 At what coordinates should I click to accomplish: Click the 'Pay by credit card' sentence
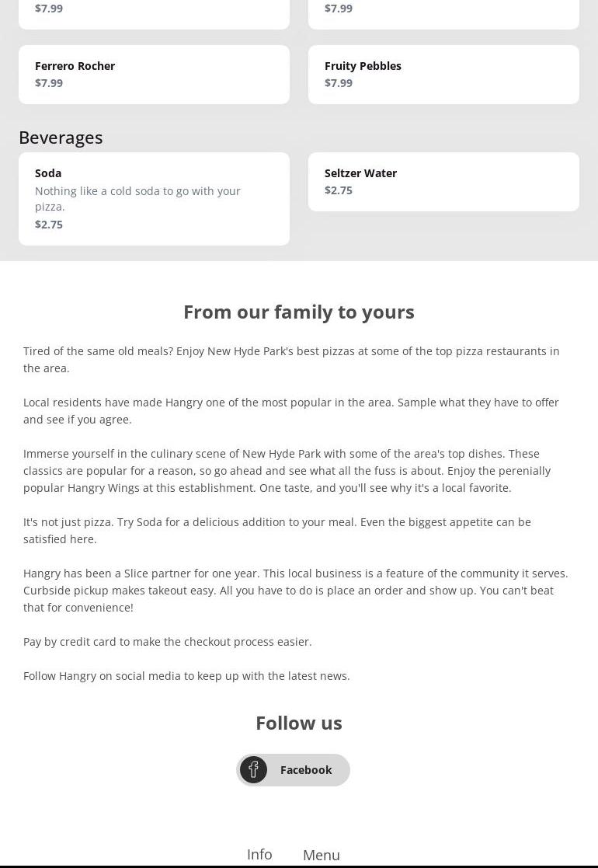[168, 642]
